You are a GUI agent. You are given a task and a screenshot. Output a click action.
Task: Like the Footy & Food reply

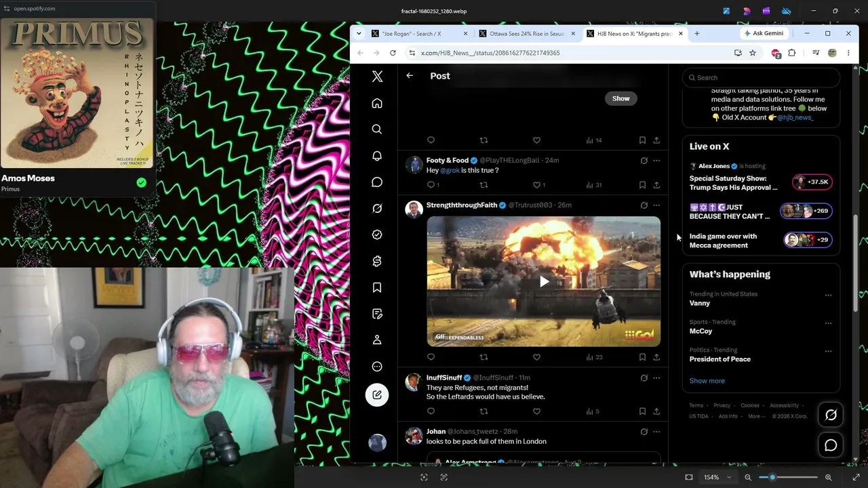pyautogui.click(x=536, y=184)
